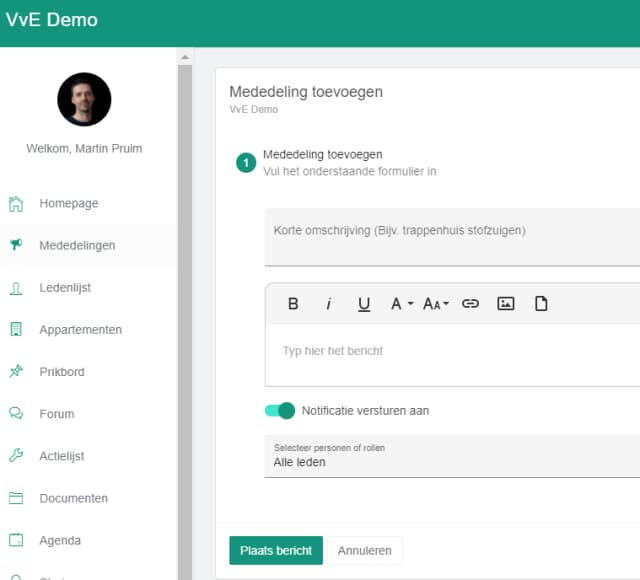Viewport: 640px width, 580px height.
Task: Click the Korte omschrijving input field
Action: point(452,238)
